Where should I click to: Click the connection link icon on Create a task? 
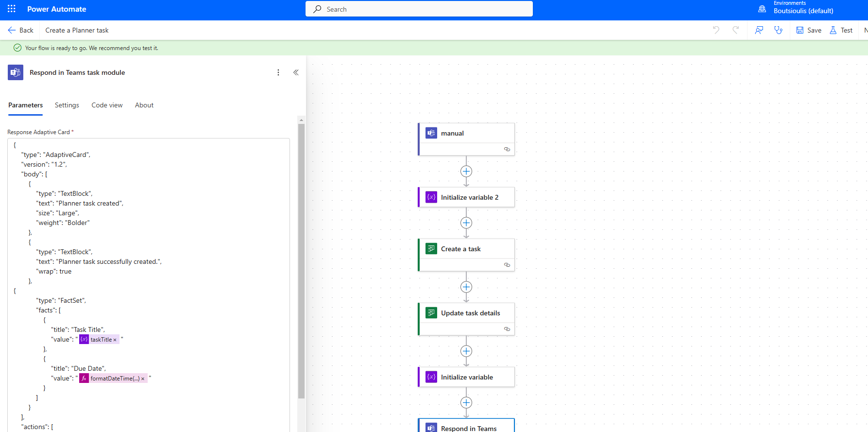tap(507, 265)
